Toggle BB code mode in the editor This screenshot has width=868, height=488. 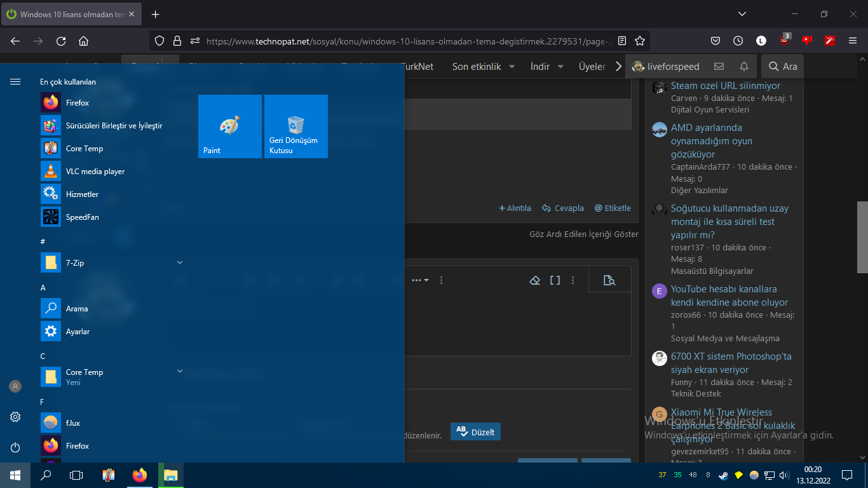(x=555, y=280)
